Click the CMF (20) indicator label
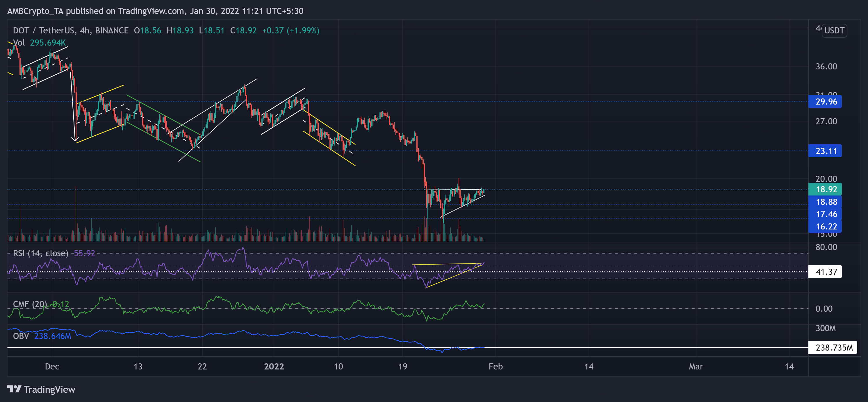The width and height of the screenshot is (868, 402). [x=30, y=304]
